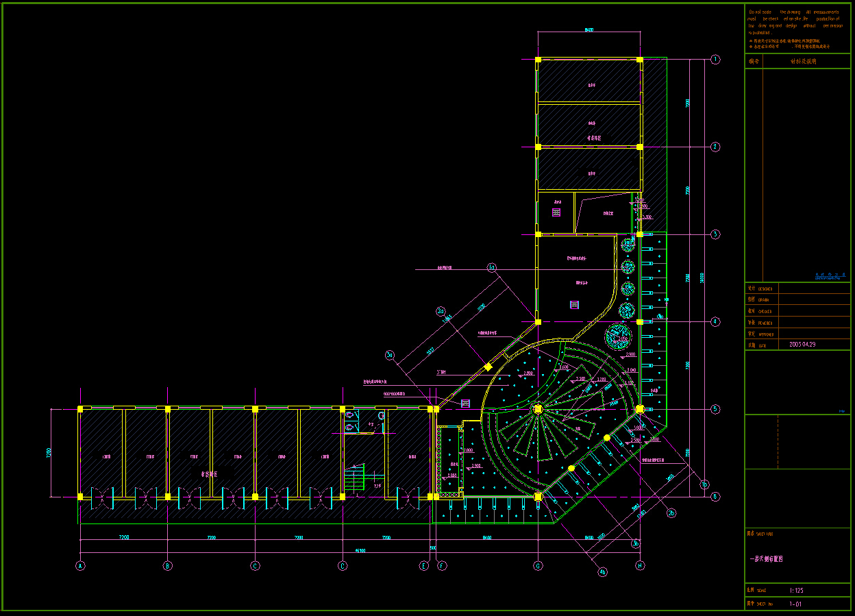Select the sheet number 1-01
This screenshot has width=855, height=616.
795,604
